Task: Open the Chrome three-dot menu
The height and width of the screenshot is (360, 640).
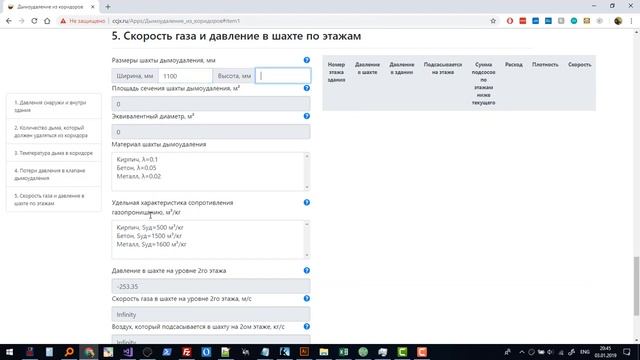Action: point(631,21)
